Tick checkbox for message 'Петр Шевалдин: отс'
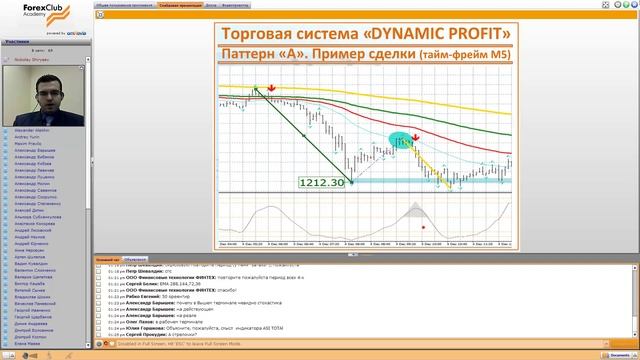The height and width of the screenshot is (360, 640). click(x=98, y=271)
